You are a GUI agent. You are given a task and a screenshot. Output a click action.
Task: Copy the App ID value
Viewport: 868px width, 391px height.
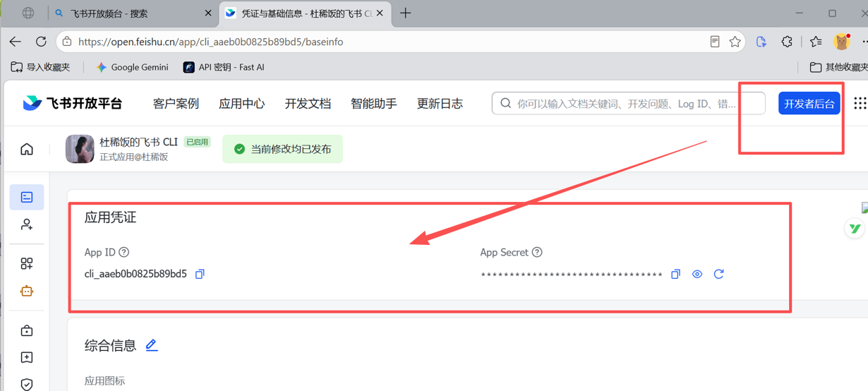pyautogui.click(x=200, y=274)
